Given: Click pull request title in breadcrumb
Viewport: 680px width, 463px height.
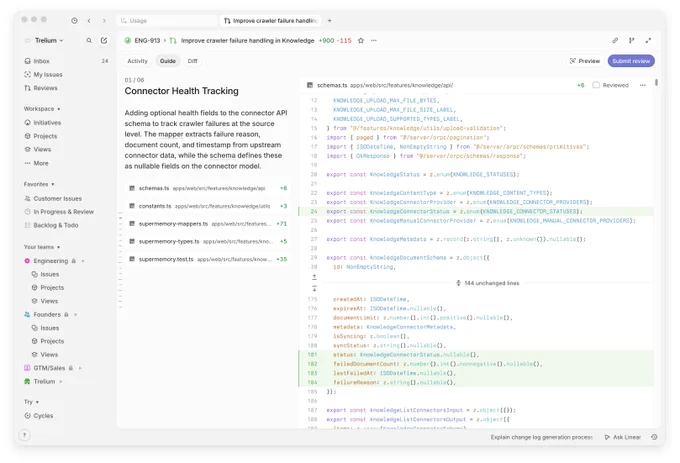Looking at the screenshot, I should pos(247,40).
